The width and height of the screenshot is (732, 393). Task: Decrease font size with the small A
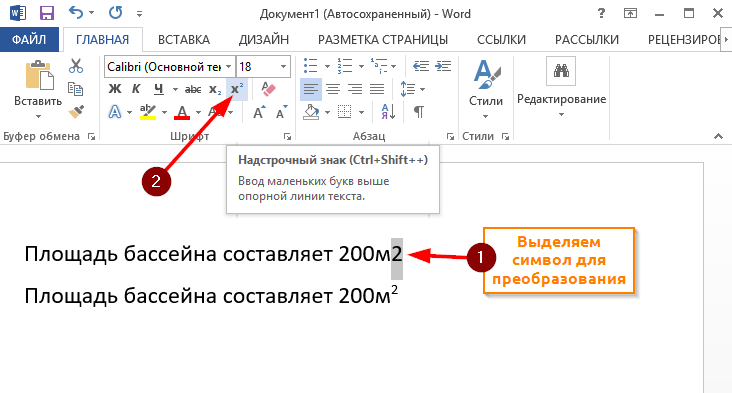coord(282,112)
